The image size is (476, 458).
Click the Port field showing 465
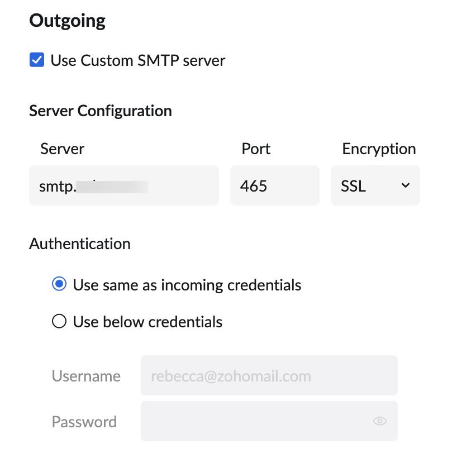coord(274,185)
